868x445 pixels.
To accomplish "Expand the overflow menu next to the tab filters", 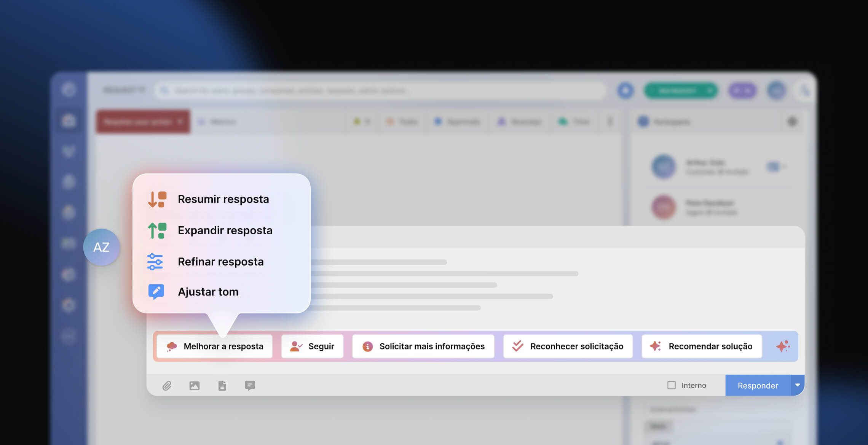I will point(611,122).
